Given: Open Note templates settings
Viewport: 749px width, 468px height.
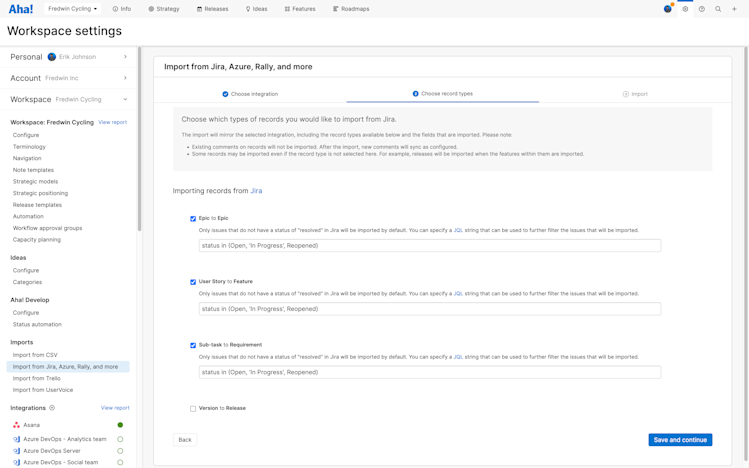Looking at the screenshot, I should click(33, 170).
